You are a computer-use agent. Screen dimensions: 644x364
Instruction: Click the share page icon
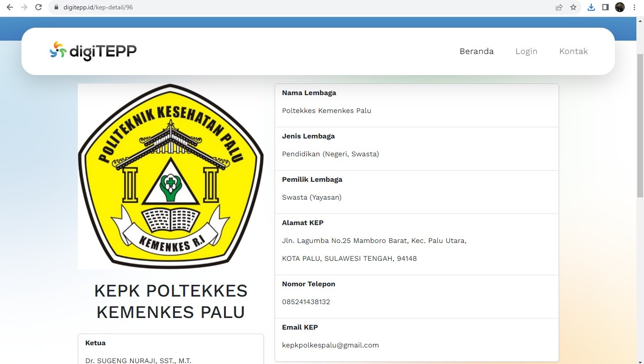coord(559,7)
